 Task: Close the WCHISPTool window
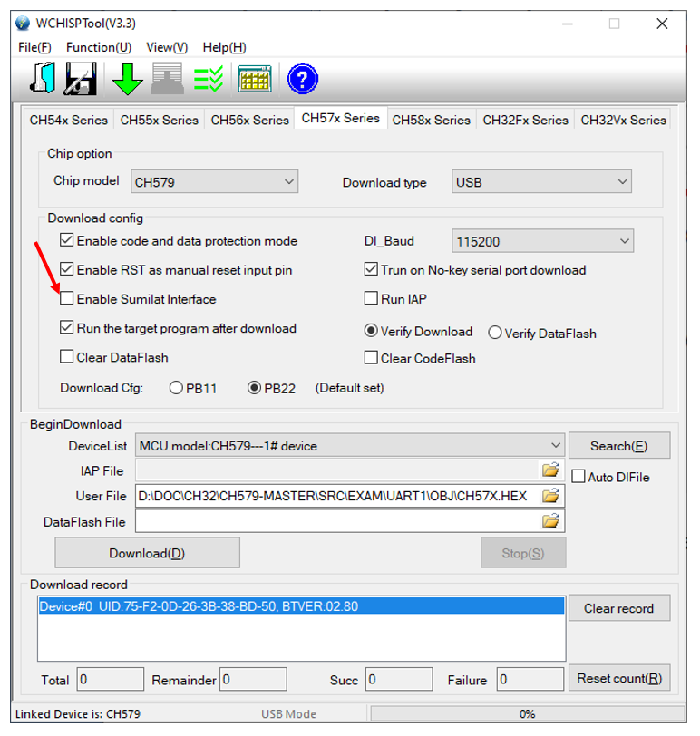click(x=662, y=24)
